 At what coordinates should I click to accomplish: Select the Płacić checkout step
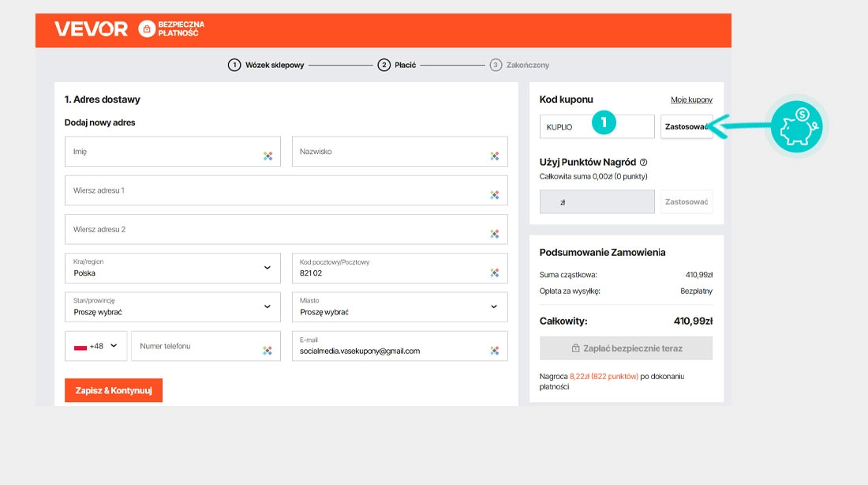coord(397,66)
